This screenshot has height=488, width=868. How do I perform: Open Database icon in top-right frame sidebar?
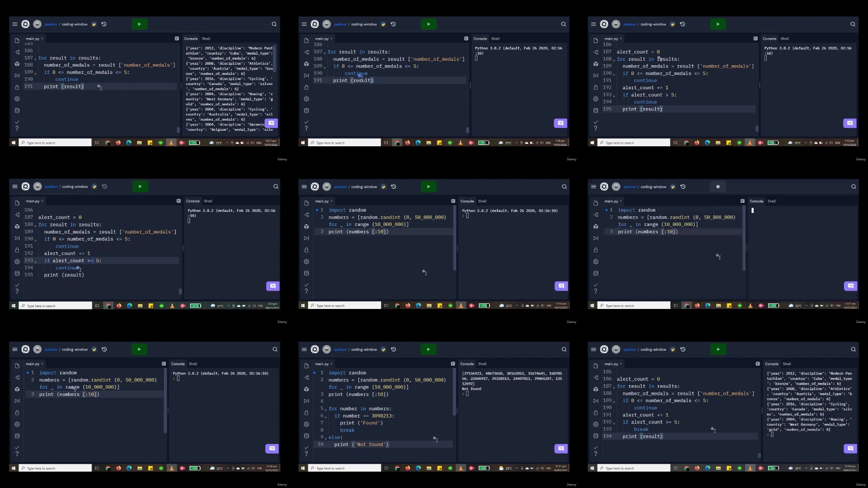pyautogui.click(x=596, y=111)
